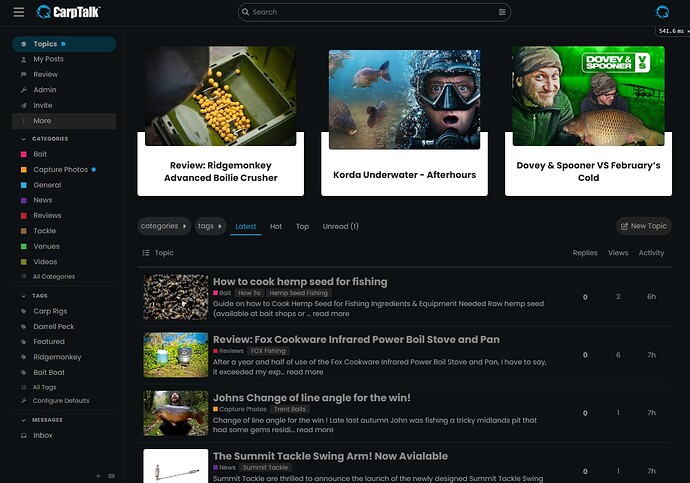The width and height of the screenshot is (690, 483).
Task: Open Dovey & Spooner VS February's Cold card
Action: (x=588, y=121)
